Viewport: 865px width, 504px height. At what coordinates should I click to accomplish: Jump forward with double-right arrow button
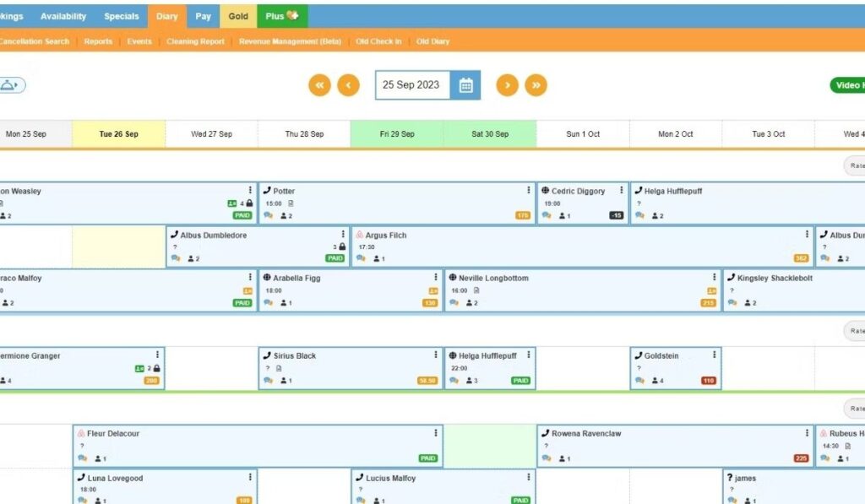pos(536,85)
